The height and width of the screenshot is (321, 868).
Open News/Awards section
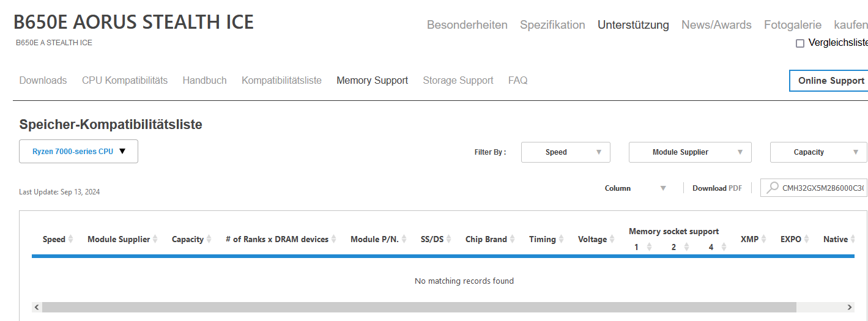(x=716, y=25)
